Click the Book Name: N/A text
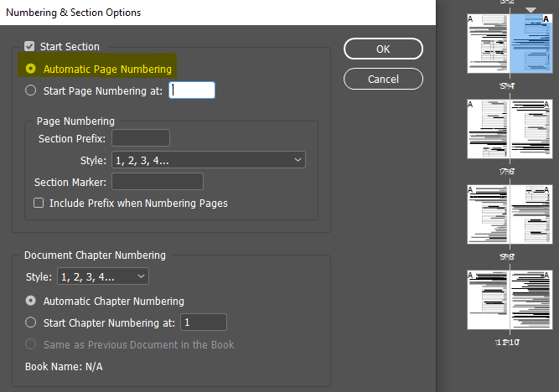The height and width of the screenshot is (392, 559). click(x=64, y=366)
